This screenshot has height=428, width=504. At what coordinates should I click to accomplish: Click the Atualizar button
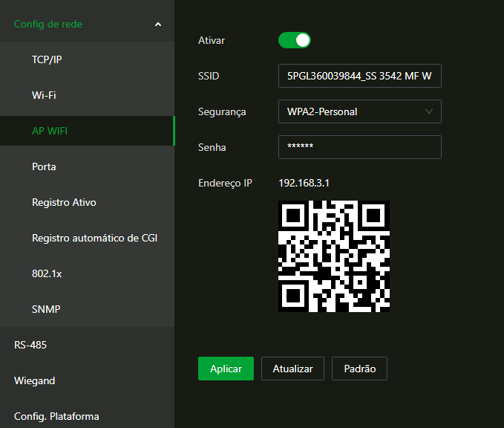coord(292,369)
